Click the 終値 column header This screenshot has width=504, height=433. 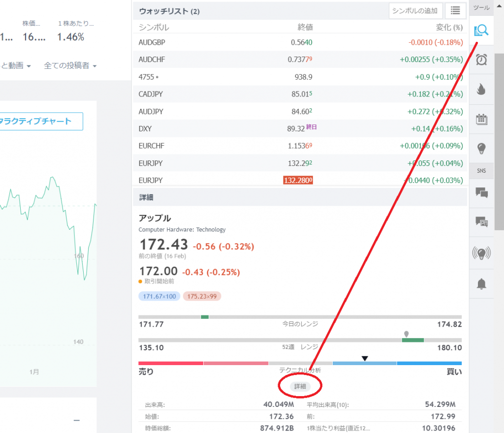[x=305, y=27]
